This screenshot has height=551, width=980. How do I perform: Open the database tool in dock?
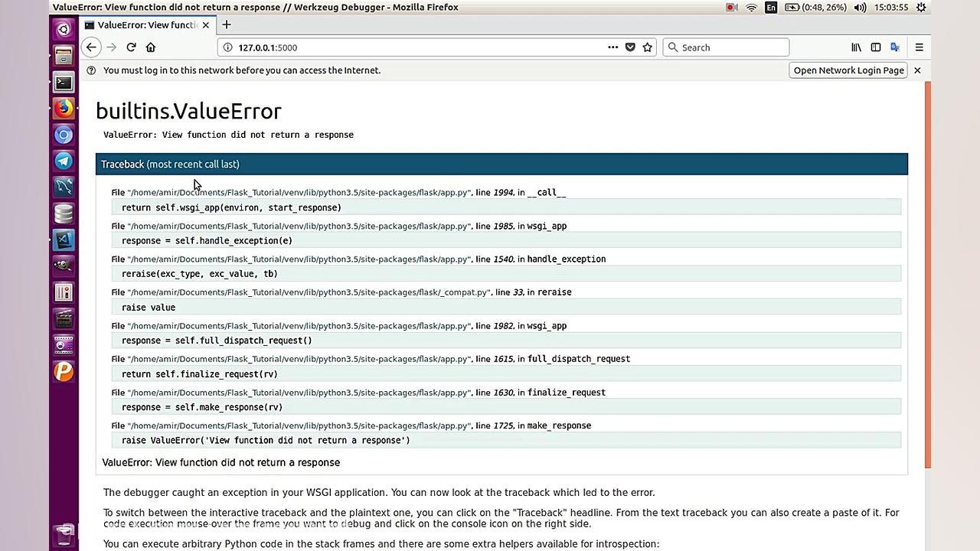(x=64, y=214)
